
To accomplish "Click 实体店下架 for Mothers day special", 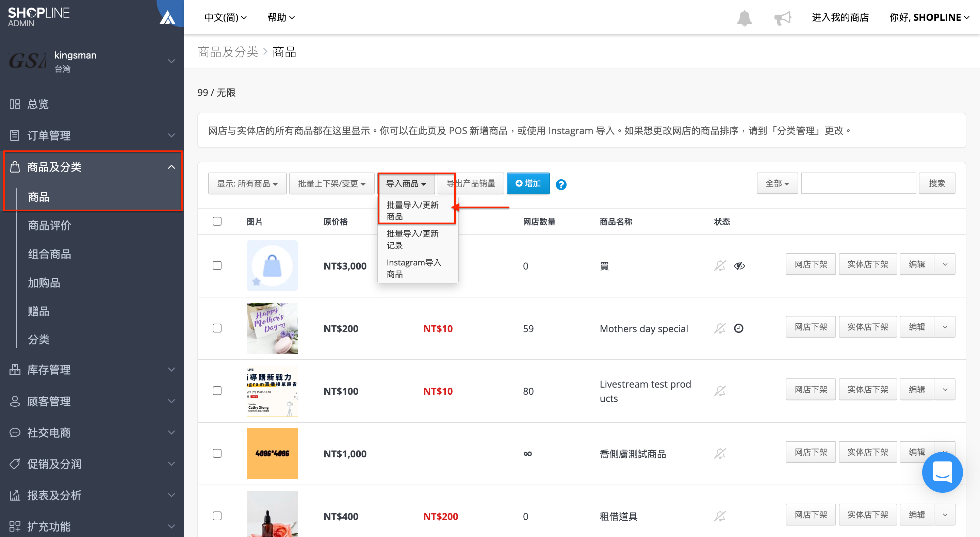I will pos(868,327).
